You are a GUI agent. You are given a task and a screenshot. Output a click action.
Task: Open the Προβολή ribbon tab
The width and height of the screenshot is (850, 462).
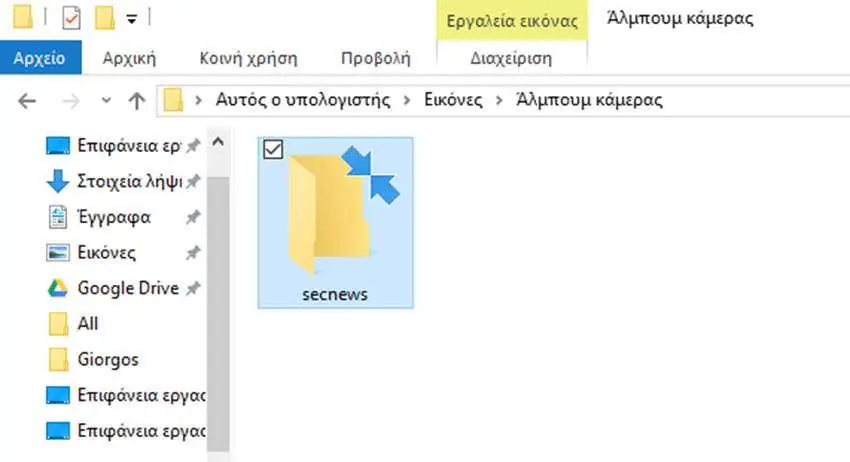pos(376,58)
